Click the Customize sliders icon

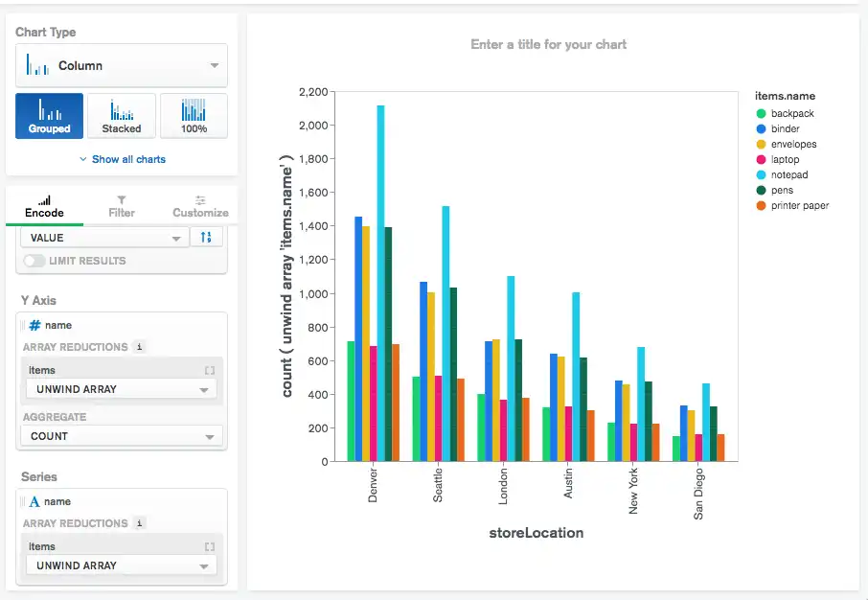click(199, 199)
